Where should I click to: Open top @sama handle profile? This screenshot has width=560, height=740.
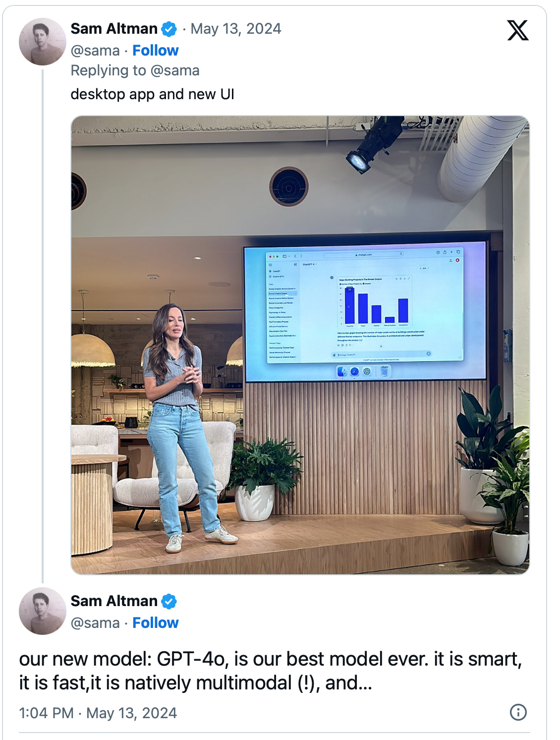[x=95, y=51]
